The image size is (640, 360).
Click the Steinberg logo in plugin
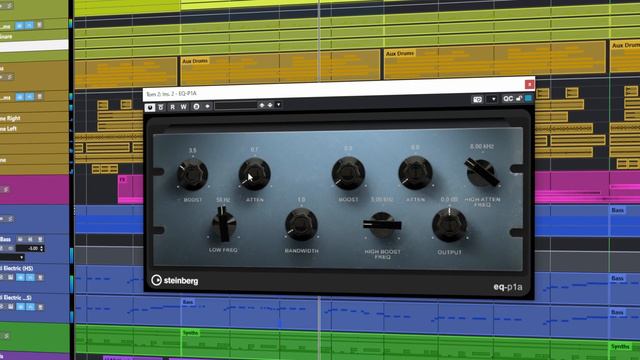point(175,280)
